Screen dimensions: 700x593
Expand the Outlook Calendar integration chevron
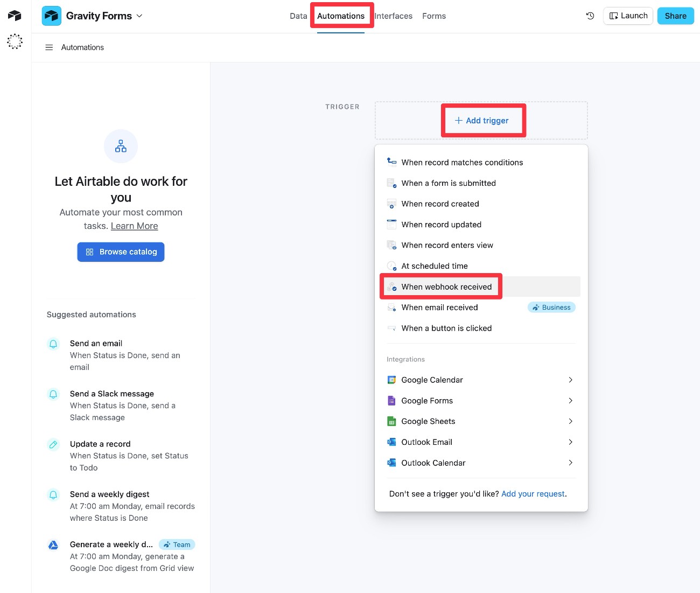click(x=570, y=463)
